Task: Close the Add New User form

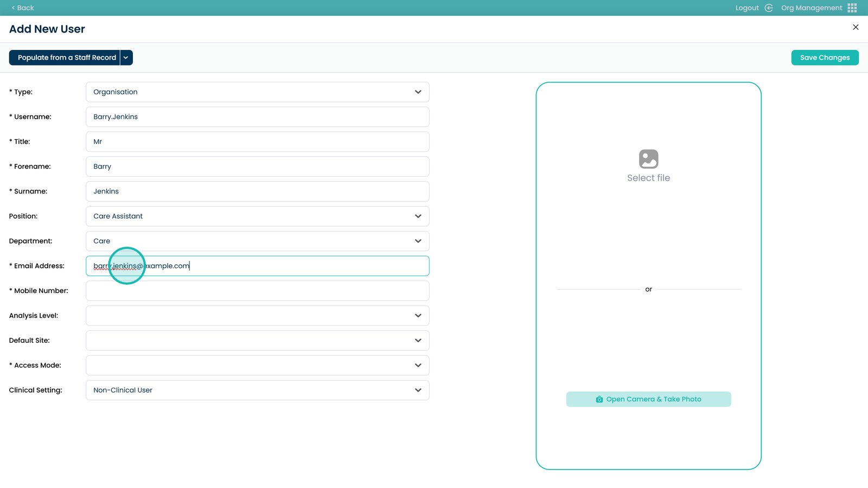Action: pos(856,27)
